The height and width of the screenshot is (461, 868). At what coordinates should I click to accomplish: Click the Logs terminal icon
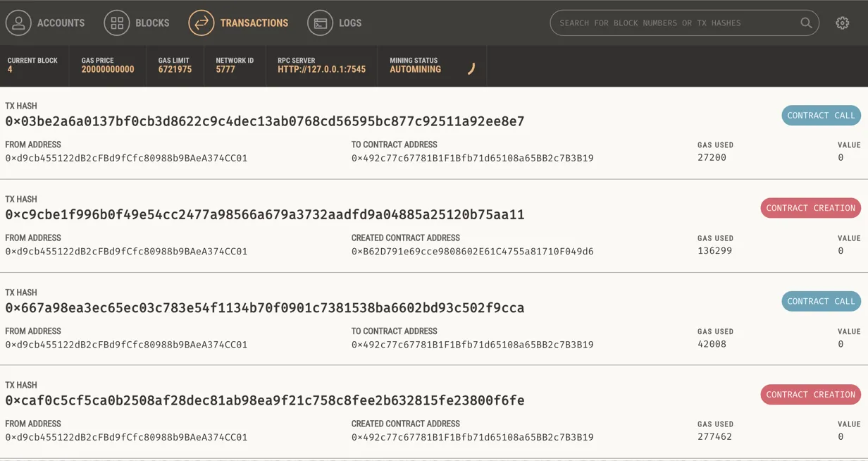[321, 23]
